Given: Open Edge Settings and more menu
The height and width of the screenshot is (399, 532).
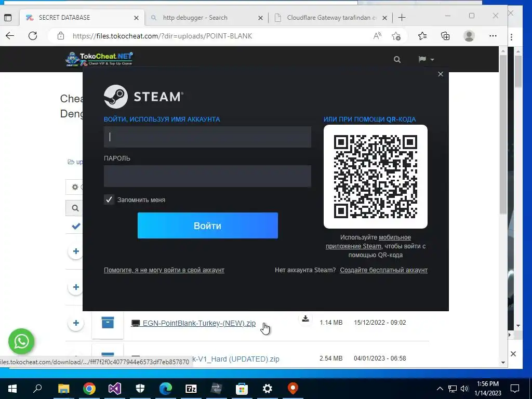Looking at the screenshot, I should click(x=493, y=36).
